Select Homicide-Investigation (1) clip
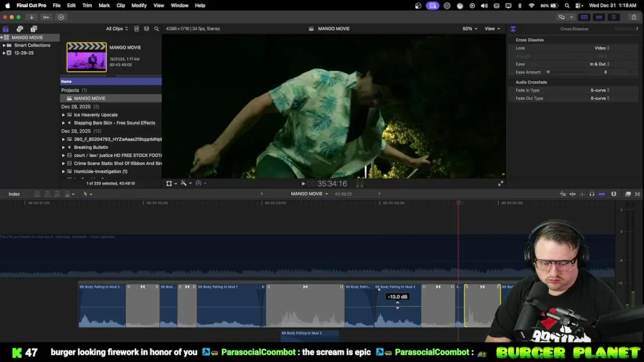The width and height of the screenshot is (644, 362). (x=101, y=171)
